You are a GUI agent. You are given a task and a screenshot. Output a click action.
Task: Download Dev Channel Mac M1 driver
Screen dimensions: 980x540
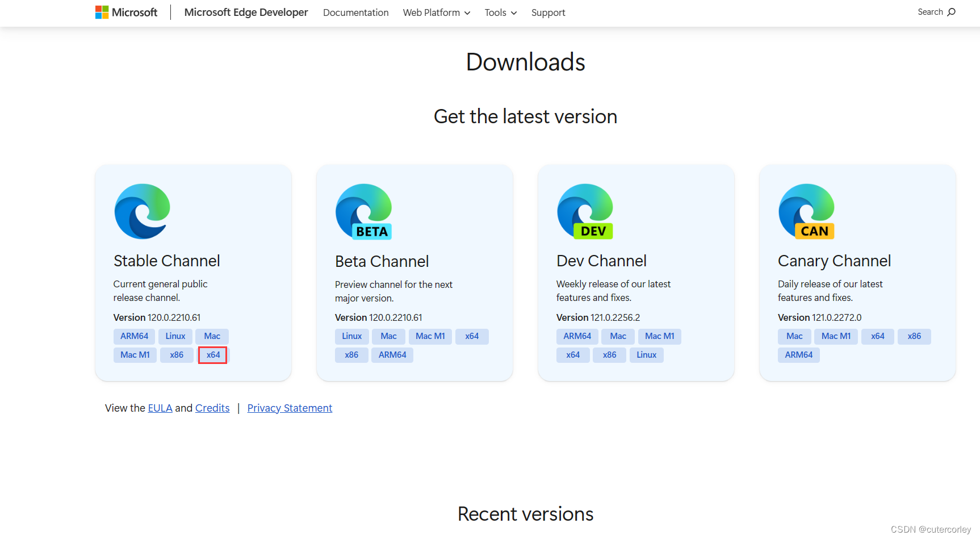point(660,336)
